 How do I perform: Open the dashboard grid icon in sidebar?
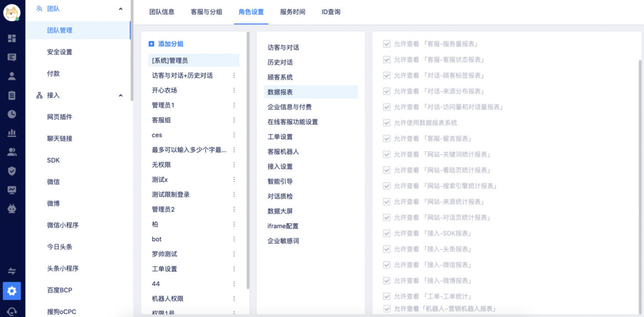coord(12,39)
